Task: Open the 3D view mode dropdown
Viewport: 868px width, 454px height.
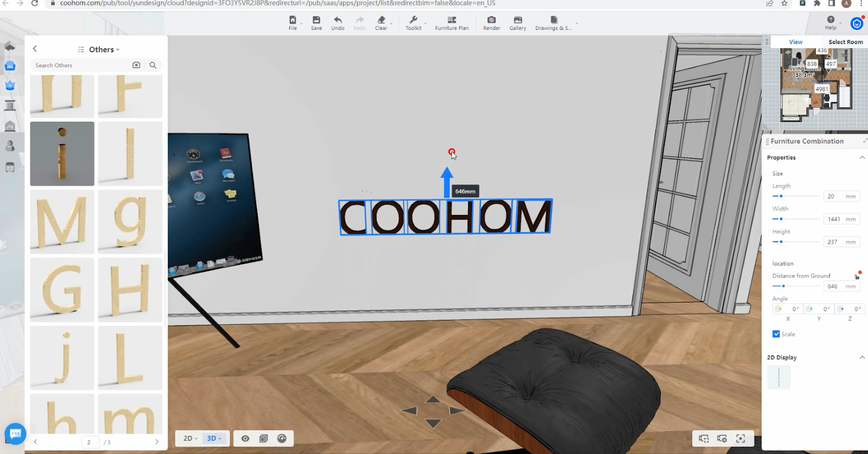Action: (214, 438)
